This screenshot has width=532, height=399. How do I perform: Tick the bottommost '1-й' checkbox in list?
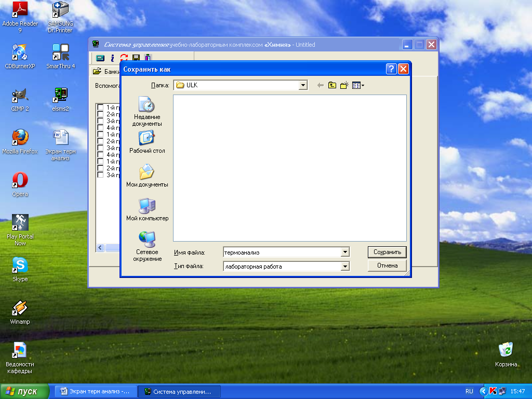100,162
